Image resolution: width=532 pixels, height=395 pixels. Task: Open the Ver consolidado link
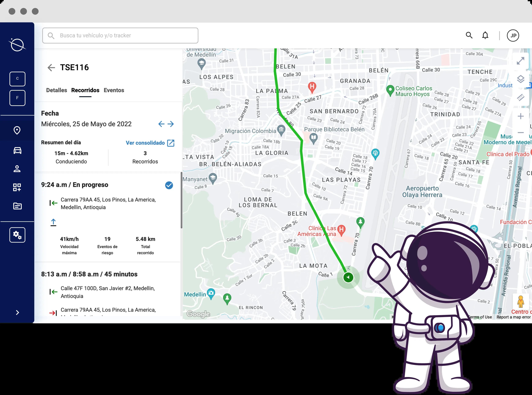pyautogui.click(x=145, y=143)
